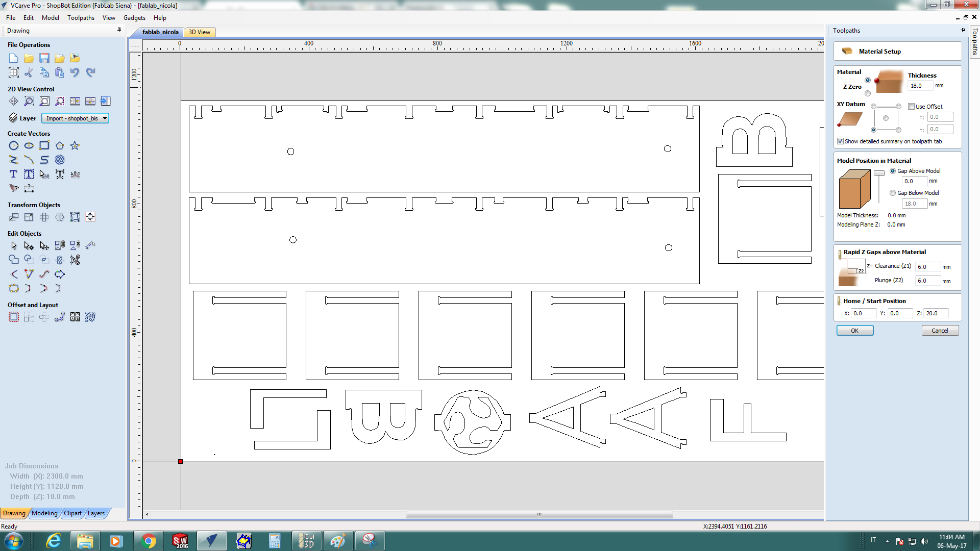This screenshot has width=980, height=551.
Task: Activate Zoom interactive tool
Action: (x=29, y=101)
